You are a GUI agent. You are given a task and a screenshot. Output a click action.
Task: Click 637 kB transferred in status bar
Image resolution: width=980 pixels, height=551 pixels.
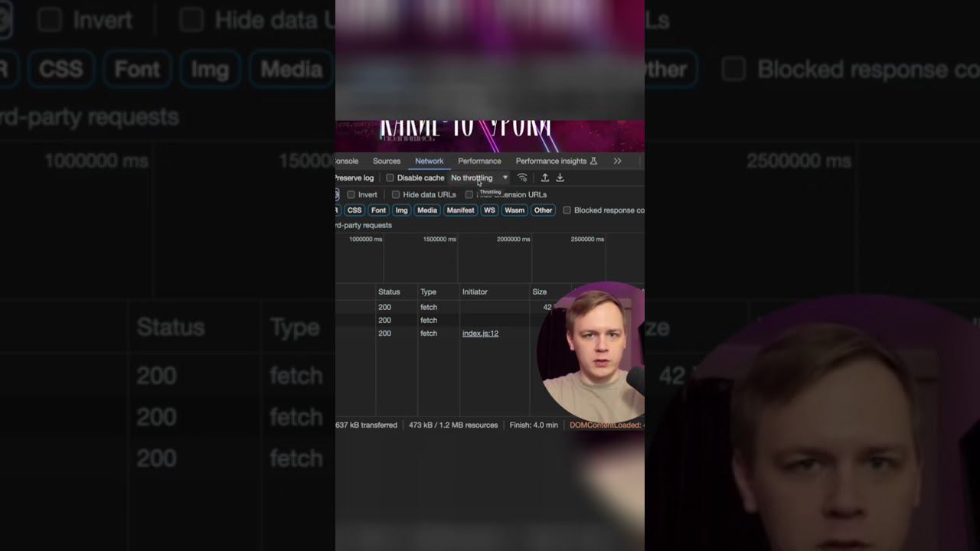(x=367, y=425)
